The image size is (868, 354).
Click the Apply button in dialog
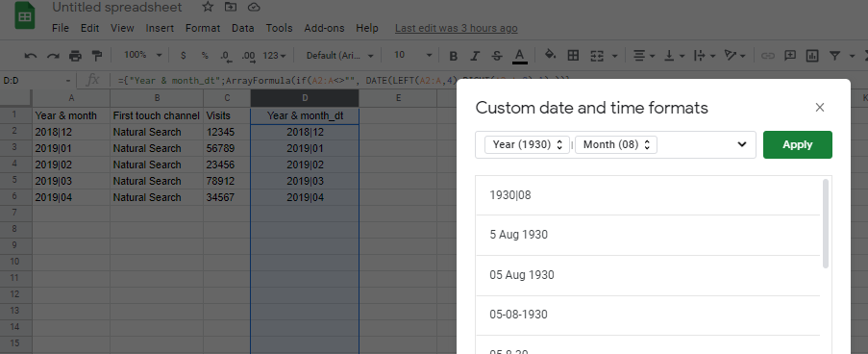(x=797, y=144)
